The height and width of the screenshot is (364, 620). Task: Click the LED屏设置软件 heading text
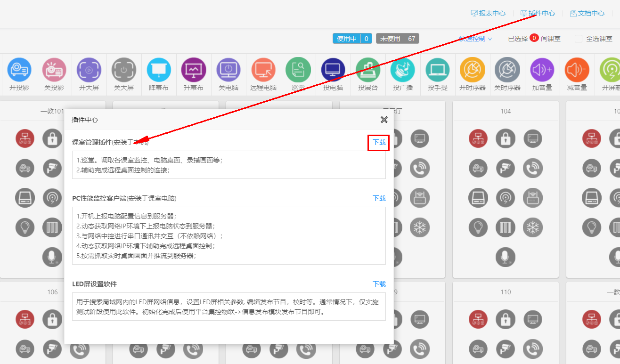click(x=94, y=284)
